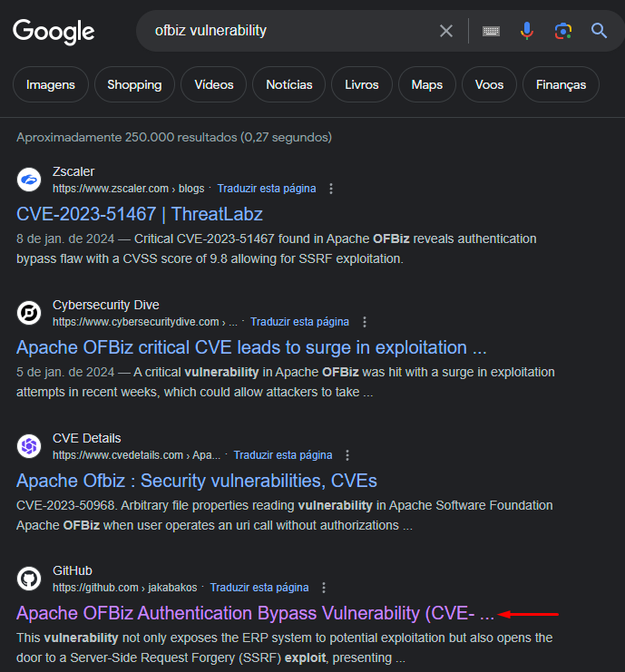Open the CVE-2023-51467 ThreatLabz result
The image size is (625, 672).
pyautogui.click(x=140, y=214)
